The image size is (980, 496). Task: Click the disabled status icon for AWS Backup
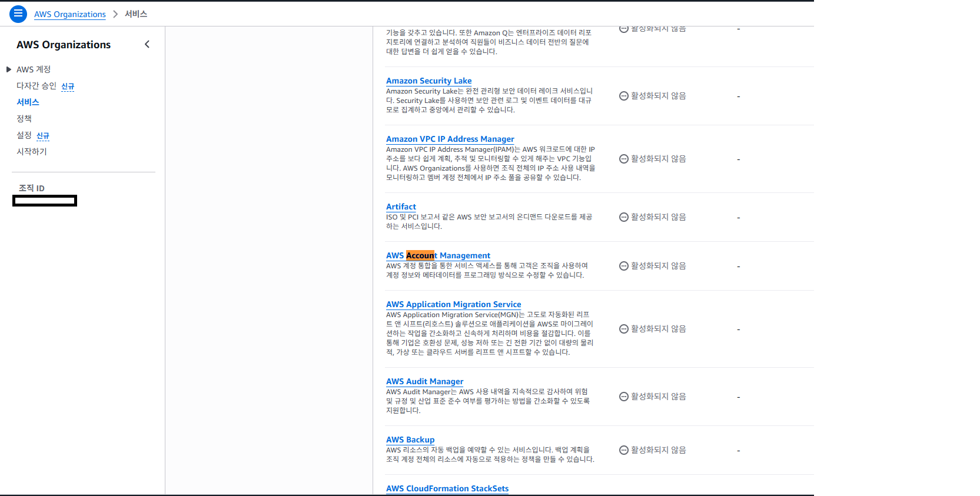click(624, 450)
